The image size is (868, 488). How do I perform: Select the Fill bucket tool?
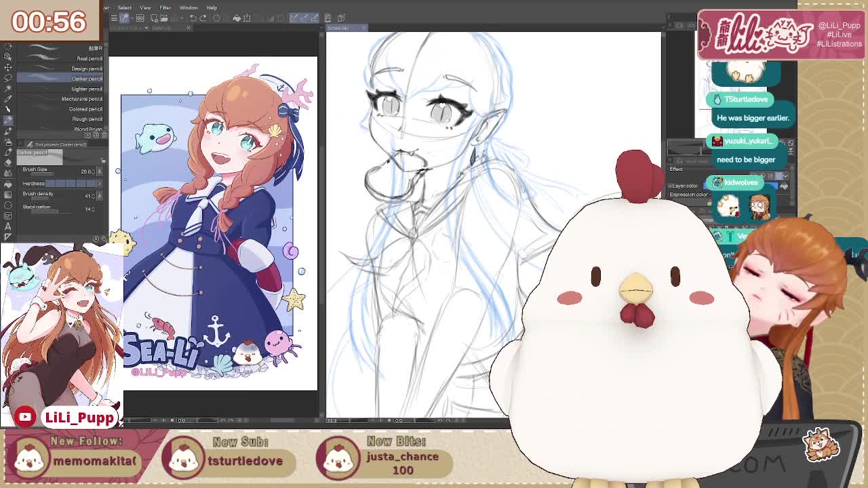pos(8,184)
